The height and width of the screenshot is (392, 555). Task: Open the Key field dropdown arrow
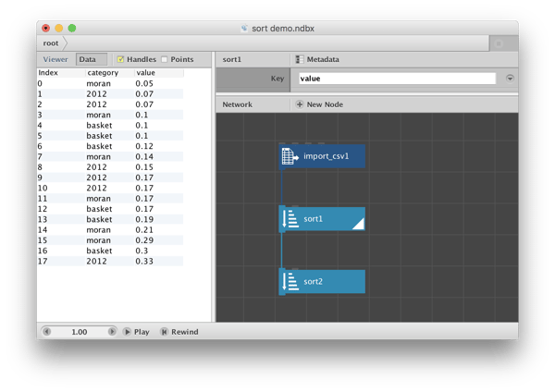coord(510,79)
